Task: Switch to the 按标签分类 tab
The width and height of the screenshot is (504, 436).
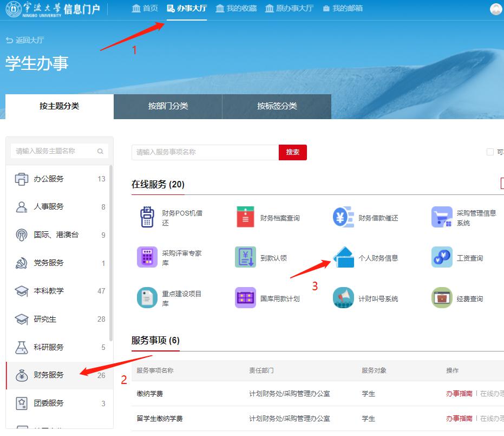Action: point(277,106)
